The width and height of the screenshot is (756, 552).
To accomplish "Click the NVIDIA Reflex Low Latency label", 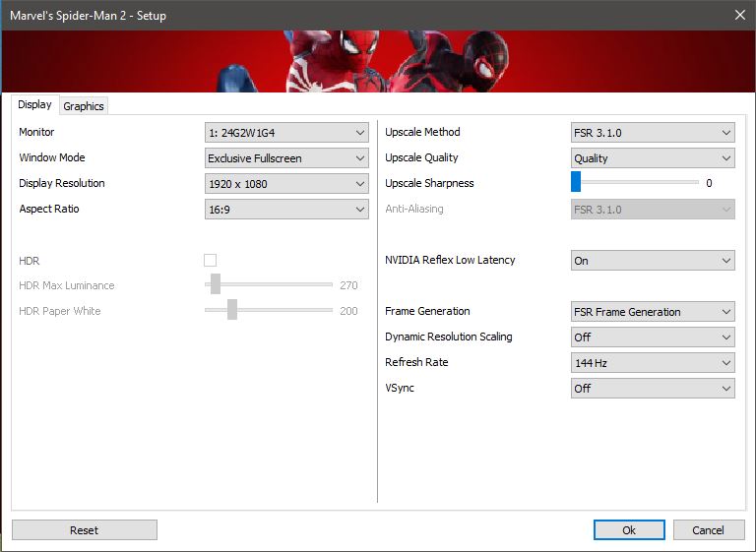I will [x=450, y=260].
